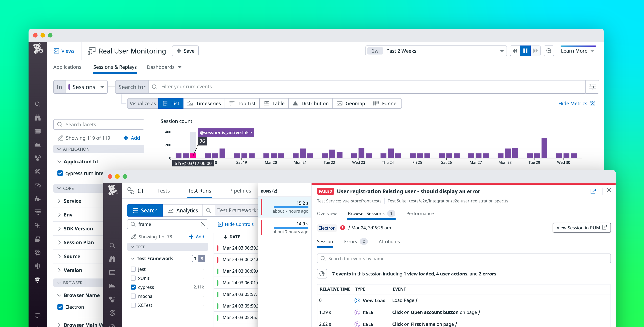Open the help chat icon at the sidebar bottom
The image size is (644, 327).
coord(37,315)
